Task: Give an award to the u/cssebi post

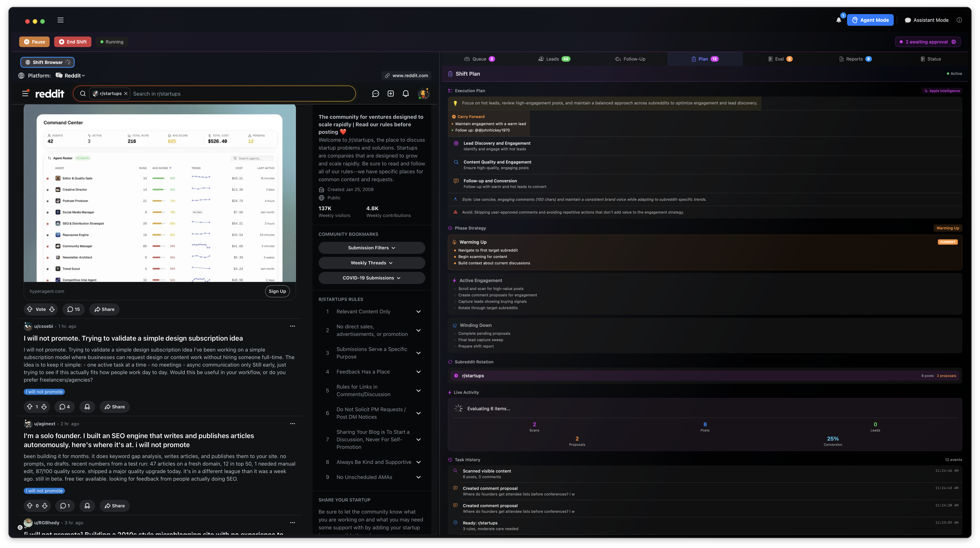Action: click(87, 407)
